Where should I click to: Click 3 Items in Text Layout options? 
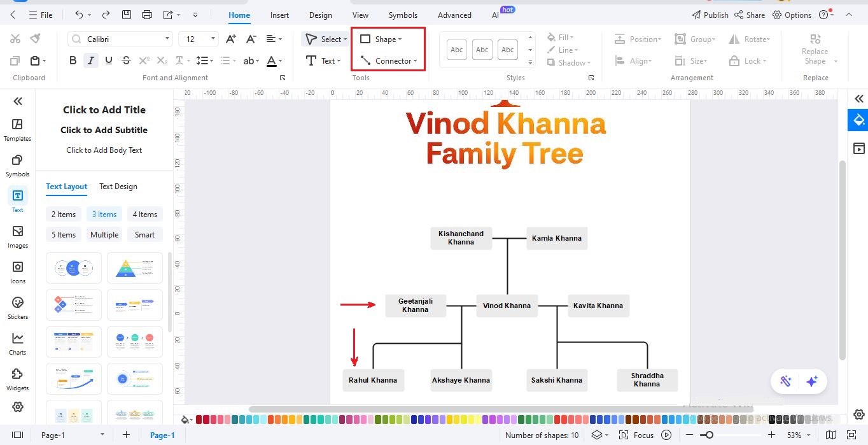pos(104,214)
